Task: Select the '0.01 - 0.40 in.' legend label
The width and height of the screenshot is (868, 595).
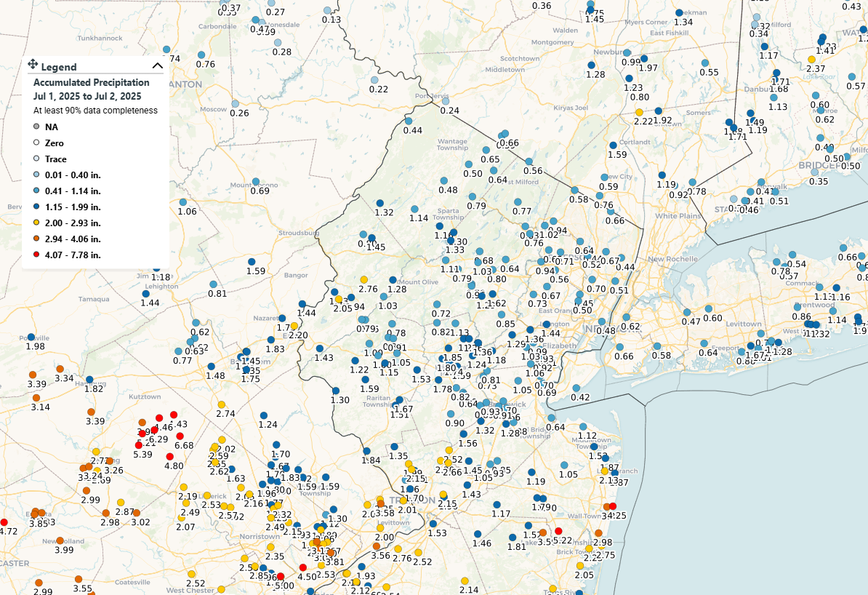Action: (73, 175)
